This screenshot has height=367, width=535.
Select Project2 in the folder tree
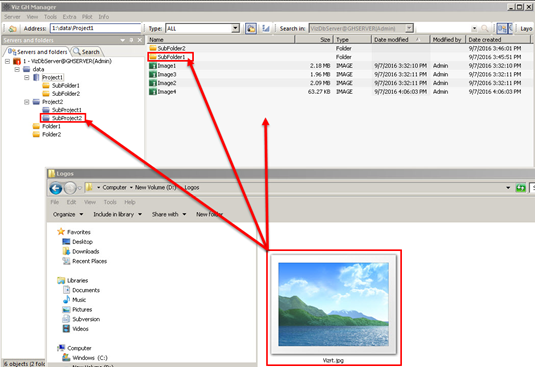[53, 102]
